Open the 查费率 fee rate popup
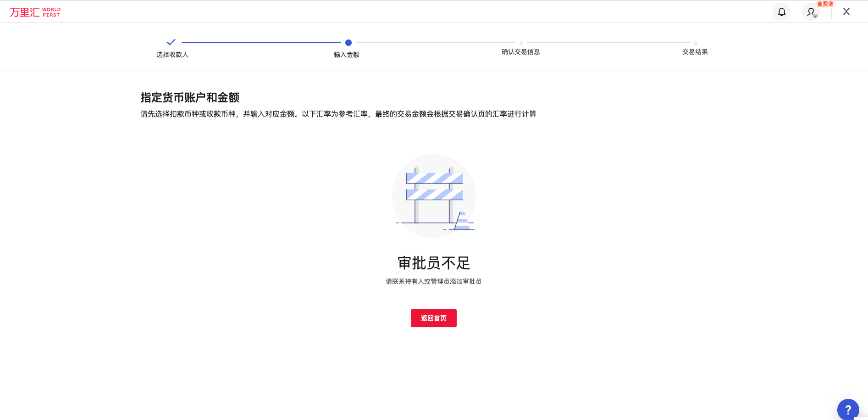The image size is (868, 420). [826, 4]
